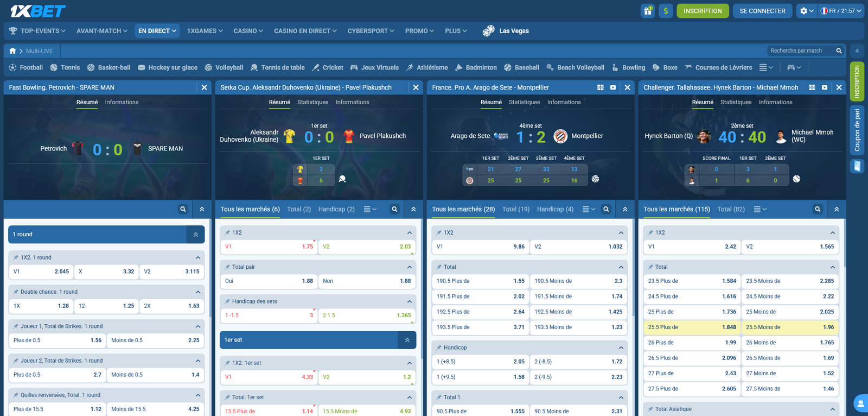Viewport: 868px width, 416px height.
Task: Click SE CONNECTER button
Action: click(762, 11)
